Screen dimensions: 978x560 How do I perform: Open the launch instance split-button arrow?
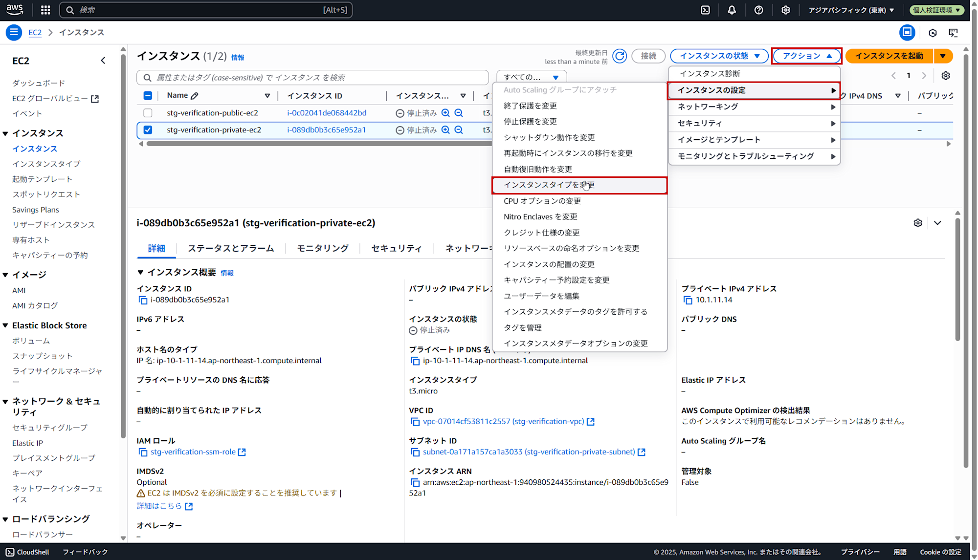point(943,56)
